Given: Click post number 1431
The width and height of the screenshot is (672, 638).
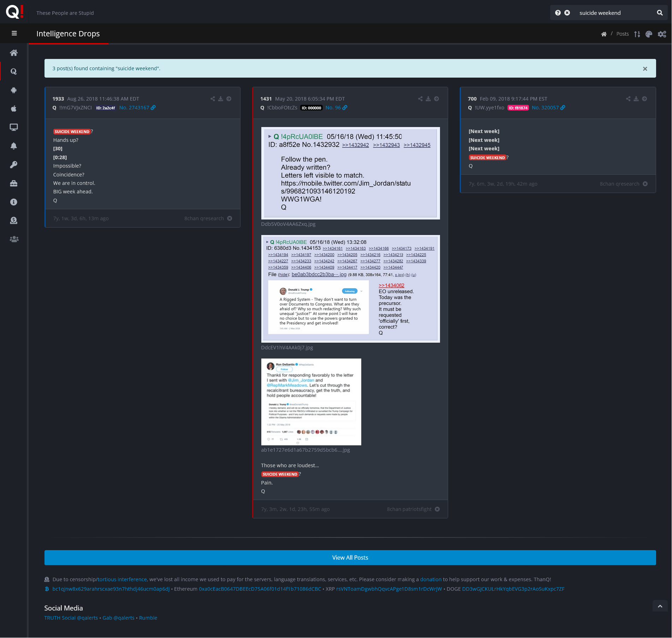Looking at the screenshot, I should click(x=266, y=99).
